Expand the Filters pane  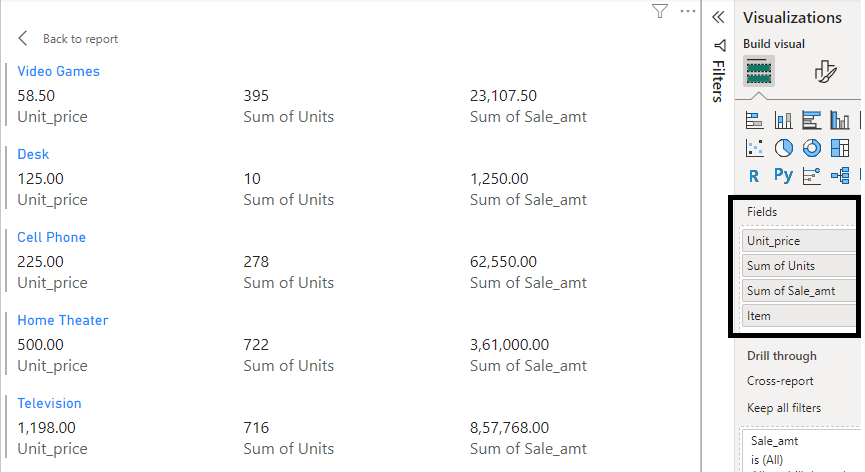click(x=718, y=72)
